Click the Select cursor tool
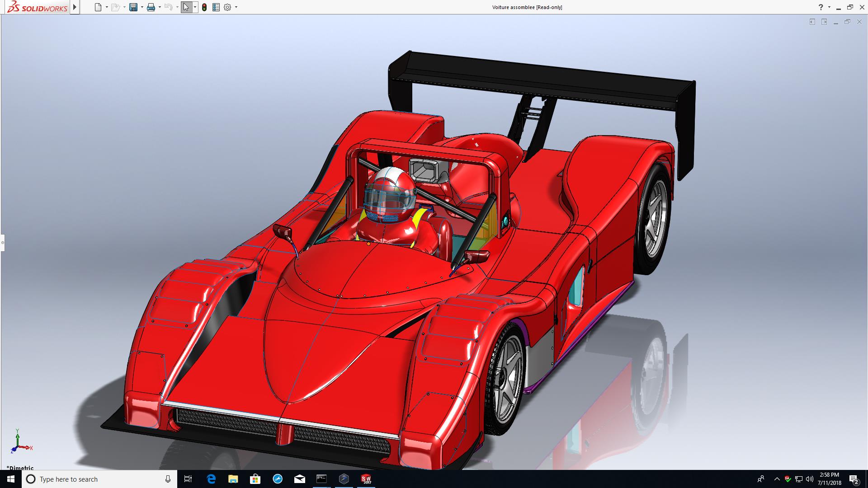Viewport: 868px width, 488px height. 186,7
